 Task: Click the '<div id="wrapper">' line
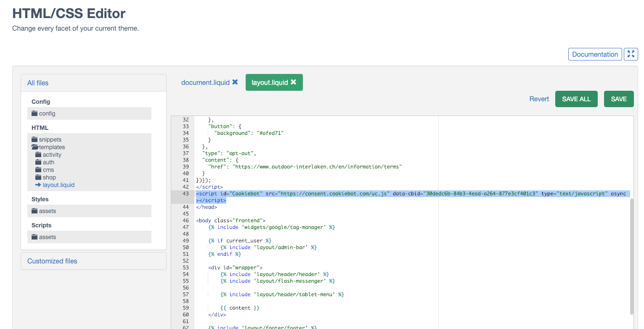[235, 268]
